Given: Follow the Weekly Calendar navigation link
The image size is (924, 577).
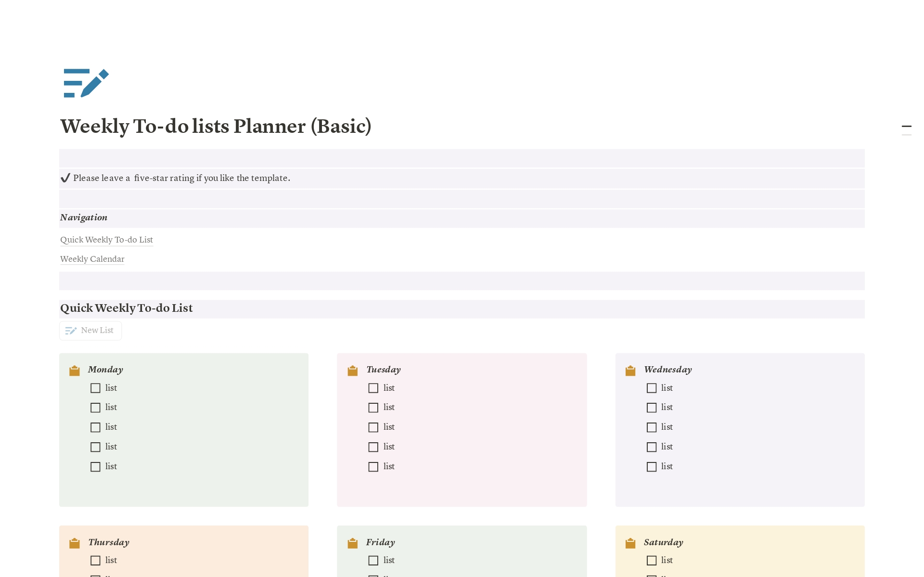Looking at the screenshot, I should pyautogui.click(x=92, y=259).
